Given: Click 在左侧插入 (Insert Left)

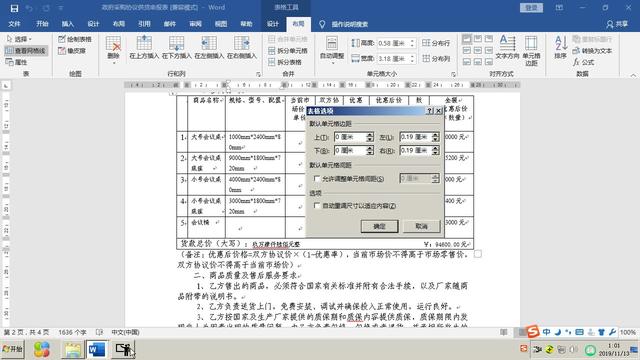Looking at the screenshot, I should [x=209, y=48].
